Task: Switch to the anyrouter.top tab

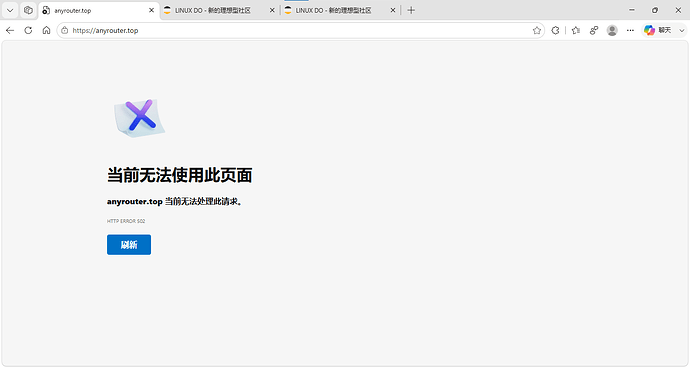Action: tap(99, 10)
